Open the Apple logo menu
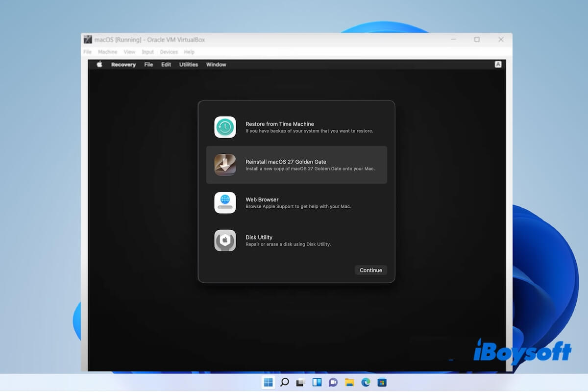 (x=99, y=64)
